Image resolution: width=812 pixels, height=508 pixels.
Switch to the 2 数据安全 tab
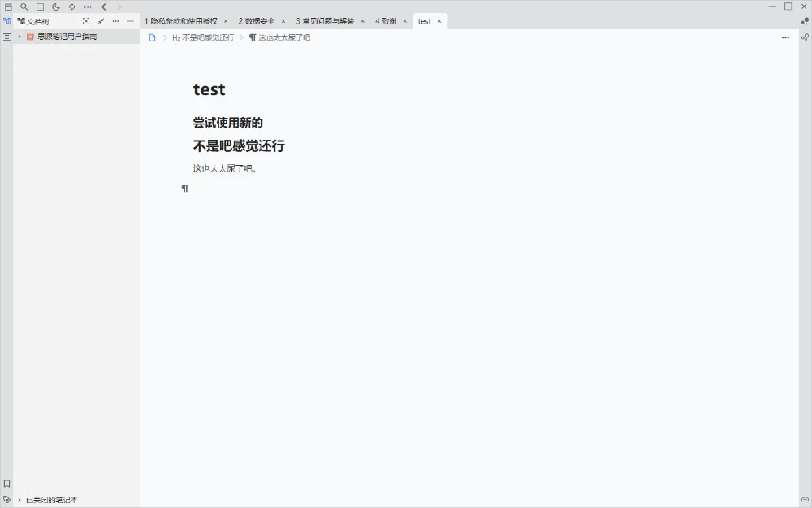click(x=257, y=21)
